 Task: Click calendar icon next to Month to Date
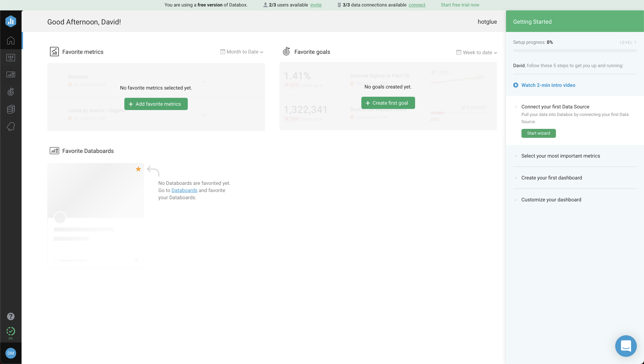point(222,52)
